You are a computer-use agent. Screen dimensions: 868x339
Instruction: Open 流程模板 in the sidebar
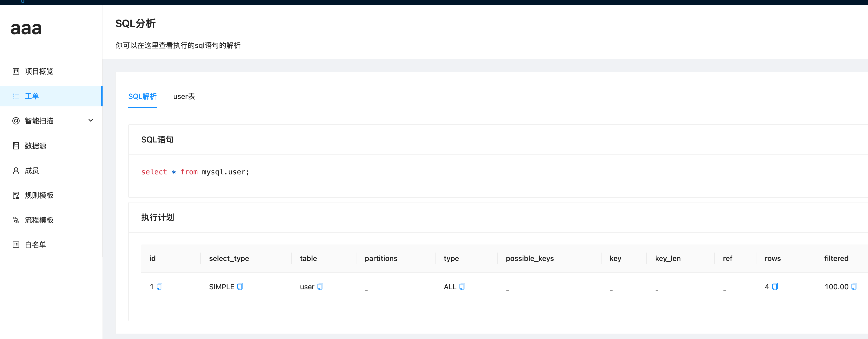pyautogui.click(x=51, y=220)
